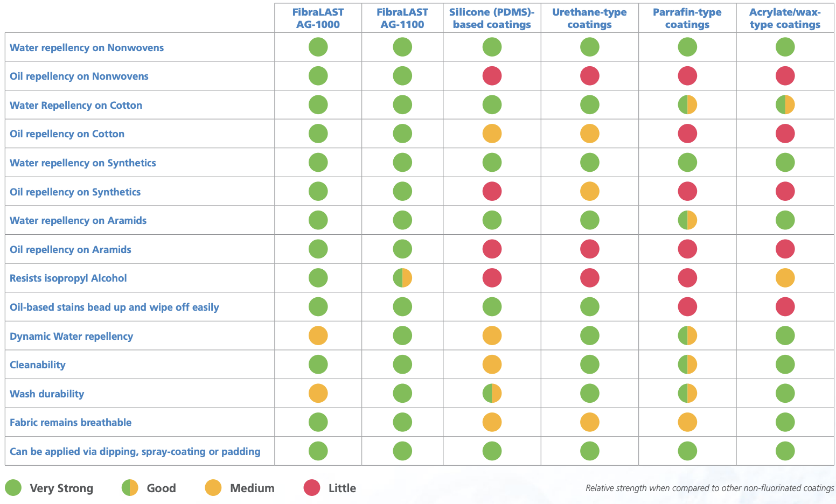This screenshot has width=836, height=504.
Task: Select the Acrylate/wax orange circle for isopropyl Alcohol
Action: tap(785, 278)
